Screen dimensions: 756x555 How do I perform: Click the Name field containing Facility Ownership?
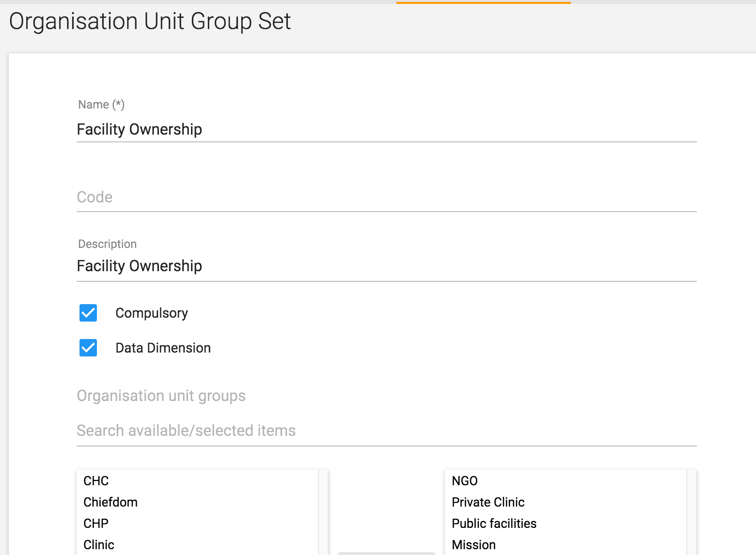(x=386, y=129)
